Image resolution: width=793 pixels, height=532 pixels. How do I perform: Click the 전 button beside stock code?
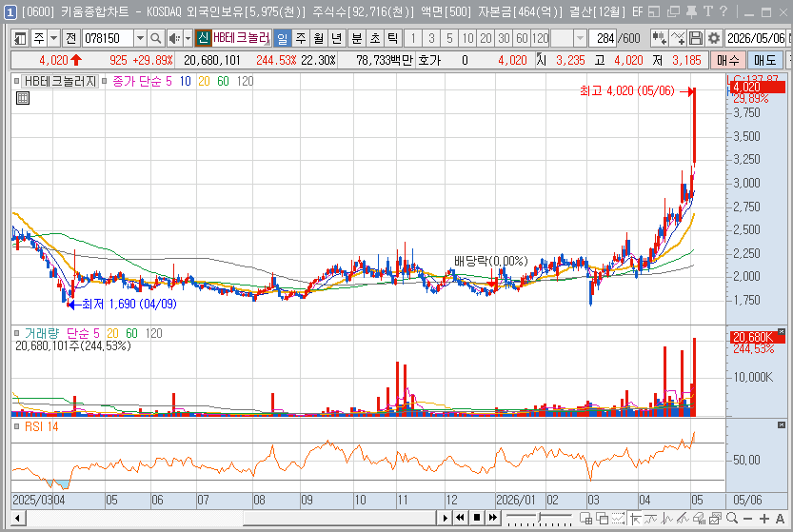tap(70, 38)
